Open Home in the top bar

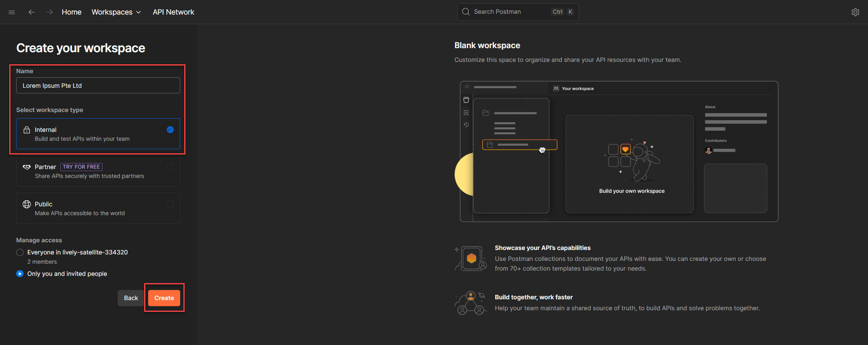[x=72, y=12]
